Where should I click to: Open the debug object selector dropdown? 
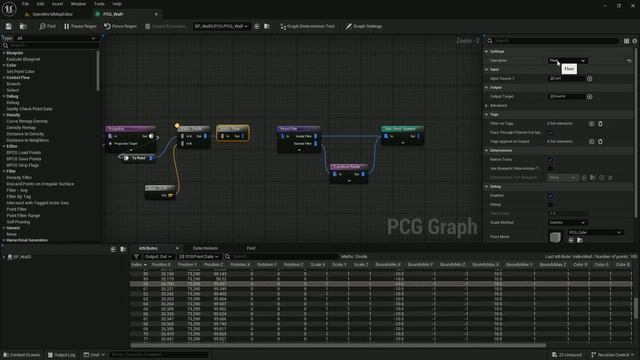tap(221, 26)
